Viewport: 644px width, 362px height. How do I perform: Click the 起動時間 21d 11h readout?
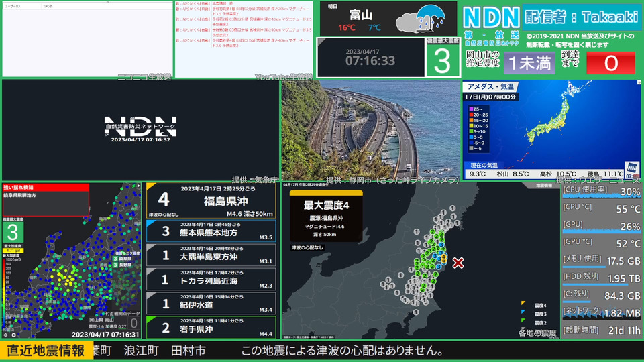(x=601, y=330)
